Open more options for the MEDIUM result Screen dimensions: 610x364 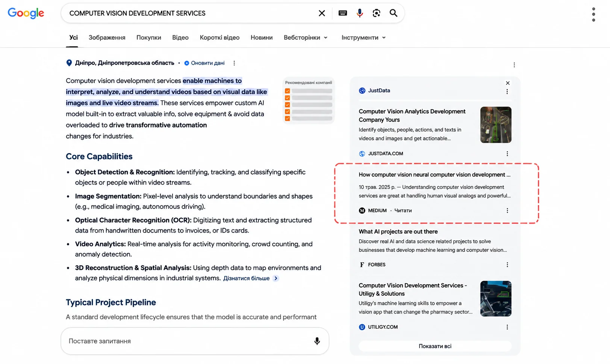[507, 211]
